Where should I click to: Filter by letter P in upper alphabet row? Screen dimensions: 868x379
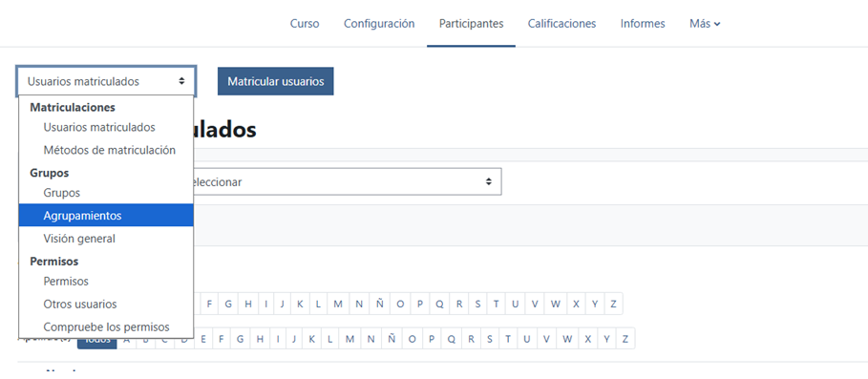(419, 304)
